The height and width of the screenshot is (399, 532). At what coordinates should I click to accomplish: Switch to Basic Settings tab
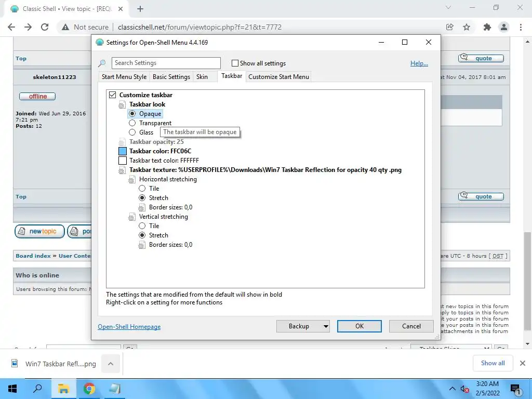click(171, 77)
